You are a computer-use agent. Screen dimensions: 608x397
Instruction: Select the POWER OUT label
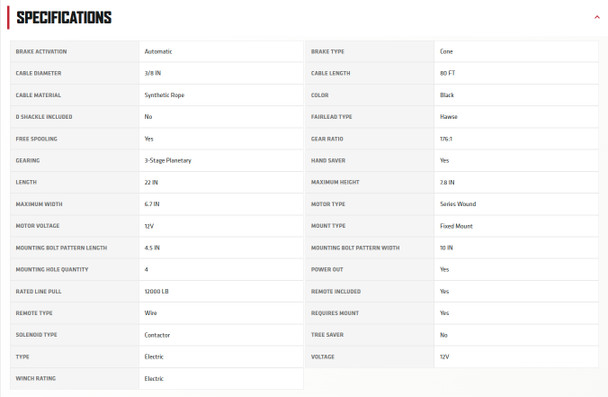(327, 269)
